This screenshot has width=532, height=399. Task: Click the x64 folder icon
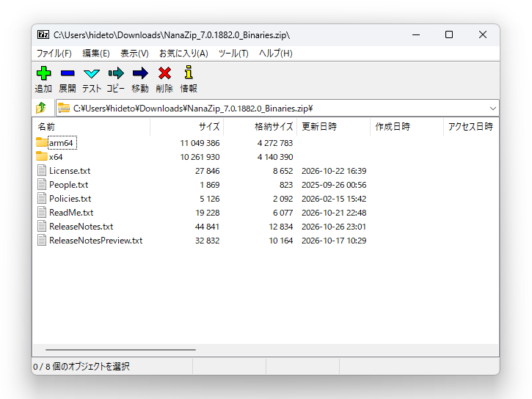41,156
